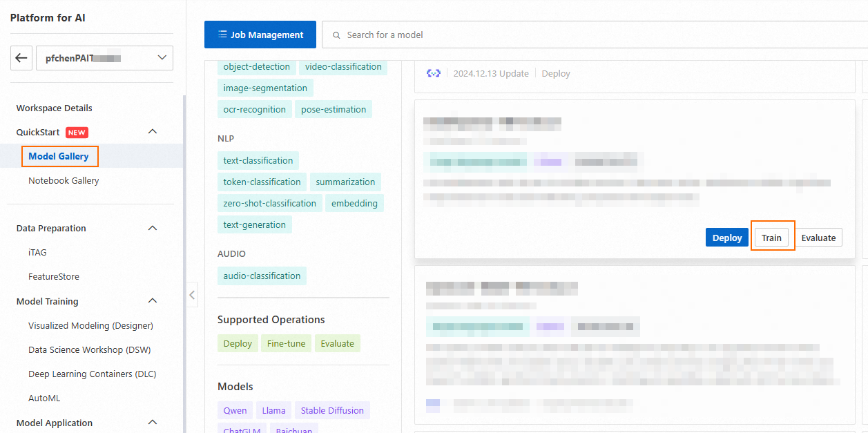Collapse the Data Preparation section
This screenshot has height=433, width=868.
[153, 228]
